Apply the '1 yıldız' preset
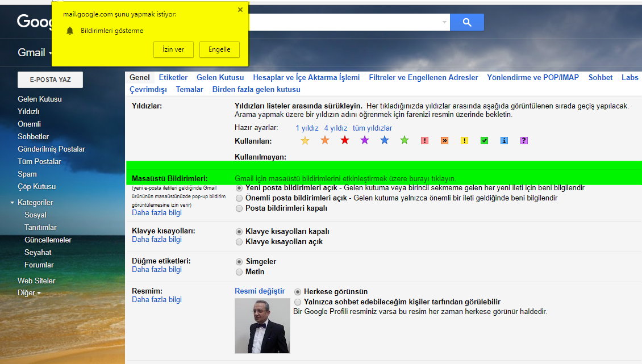 307,128
